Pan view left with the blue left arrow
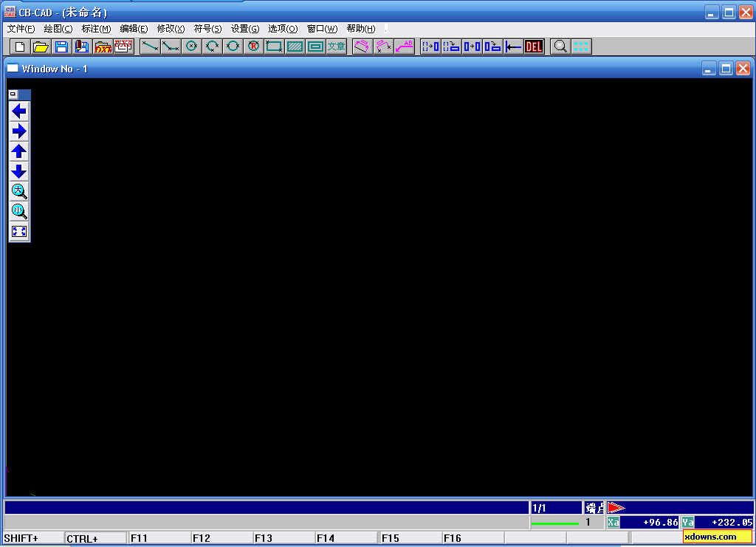The image size is (756, 547). tap(19, 111)
